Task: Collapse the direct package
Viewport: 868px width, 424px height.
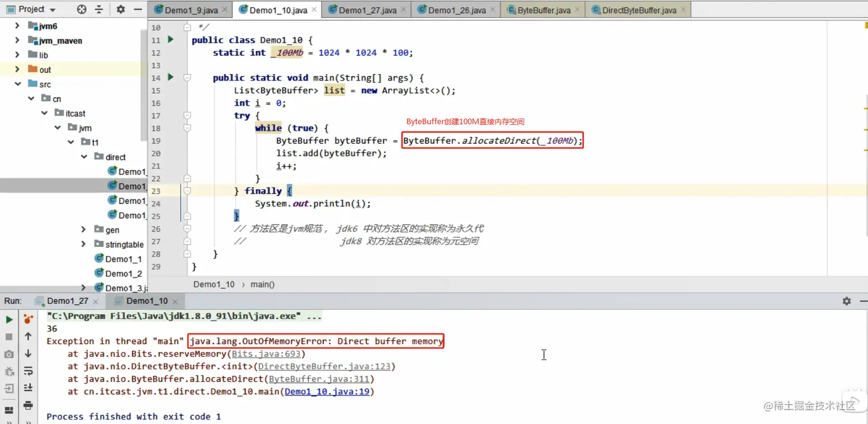Action: [x=84, y=157]
